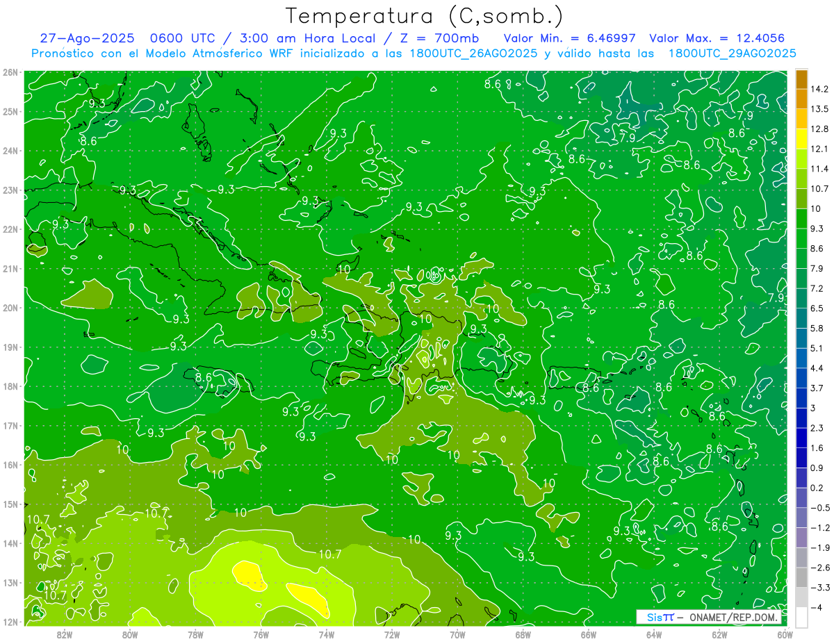Click the colorbar label "12.1"

819,149
